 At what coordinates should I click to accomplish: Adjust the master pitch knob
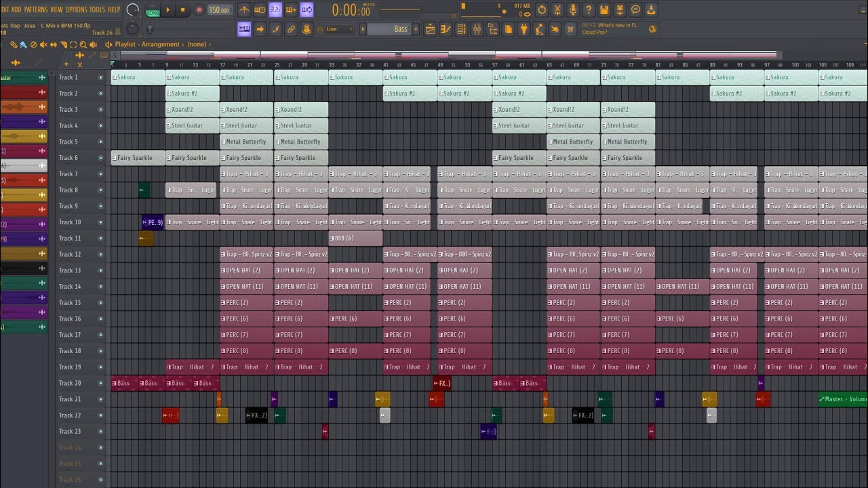coord(133,28)
